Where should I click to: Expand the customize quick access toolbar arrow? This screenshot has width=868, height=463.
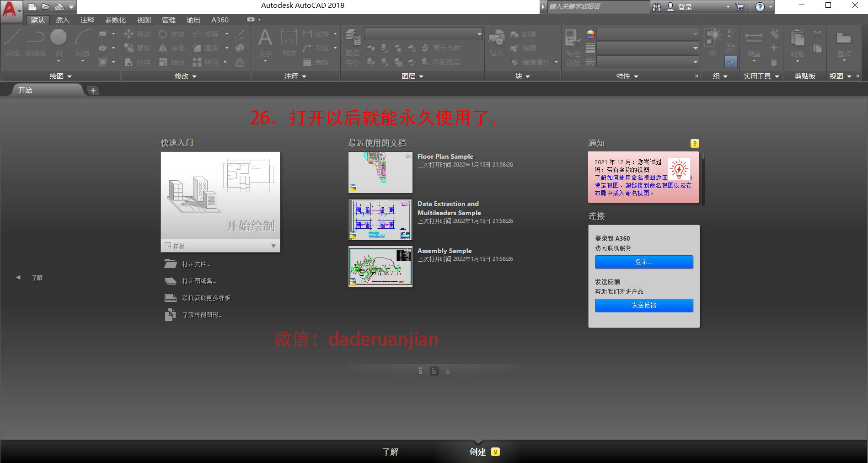pos(71,7)
